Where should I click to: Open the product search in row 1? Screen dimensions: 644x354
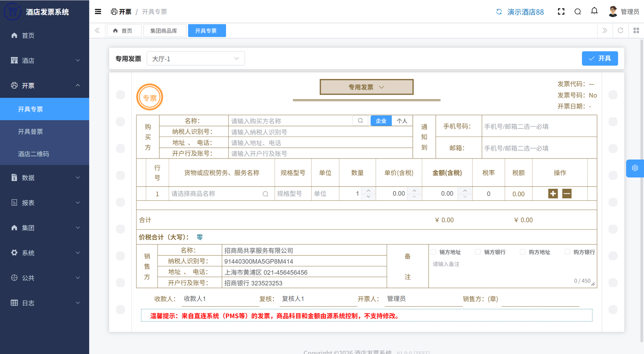pos(265,194)
